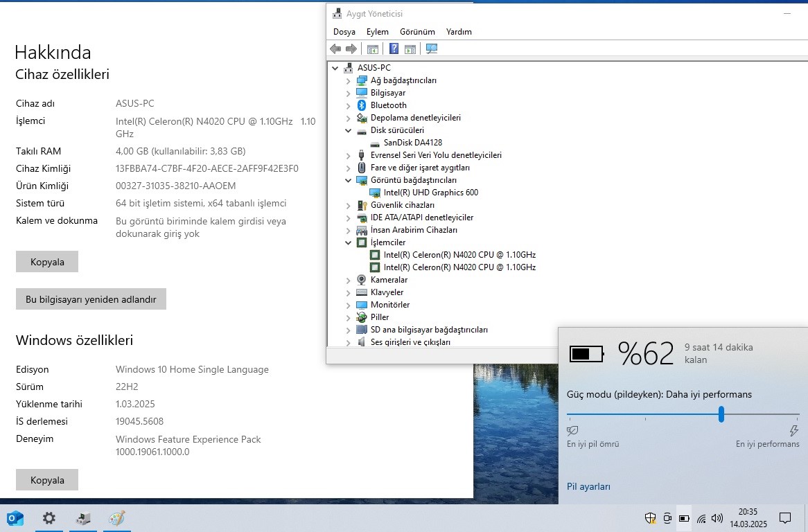Click Bu bilgisayarı yeniden adlandır button
Image resolution: width=808 pixels, height=532 pixels.
point(91,299)
